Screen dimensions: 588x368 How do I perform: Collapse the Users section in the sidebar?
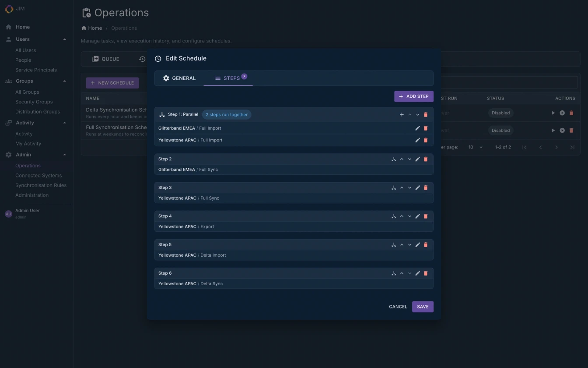click(64, 39)
